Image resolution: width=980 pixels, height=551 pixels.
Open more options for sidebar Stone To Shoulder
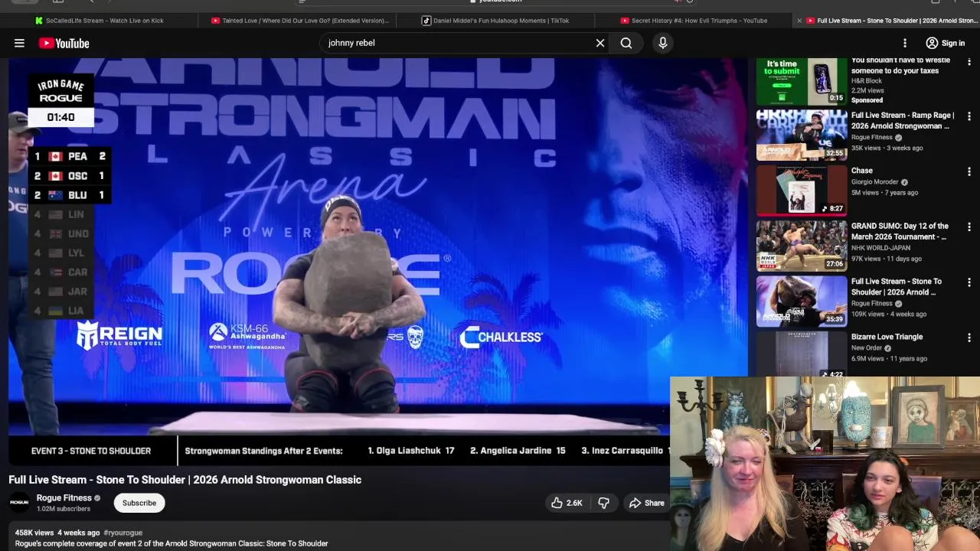[969, 282]
